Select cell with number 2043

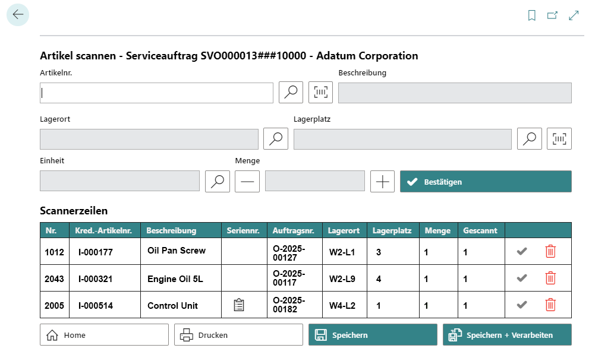[54, 278]
